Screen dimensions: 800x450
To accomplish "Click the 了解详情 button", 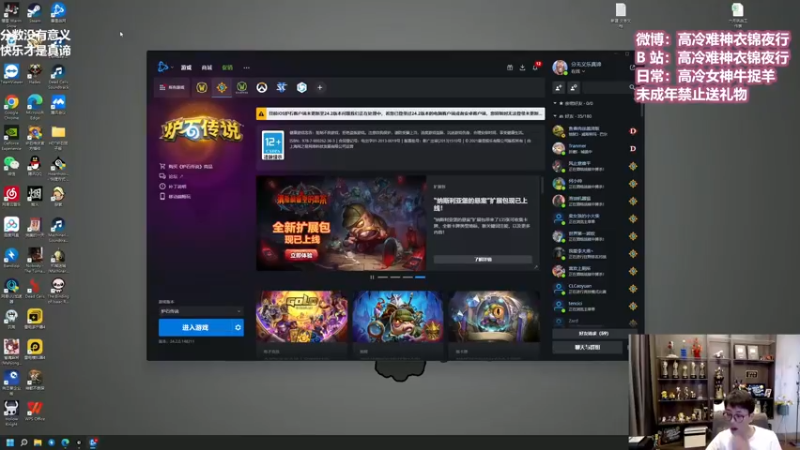I will (483, 260).
